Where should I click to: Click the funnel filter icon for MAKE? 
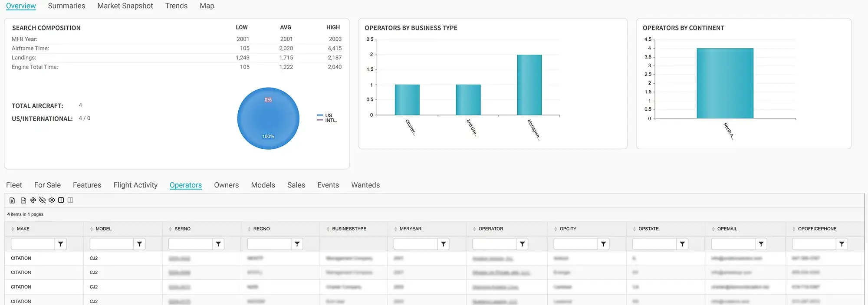click(x=61, y=244)
